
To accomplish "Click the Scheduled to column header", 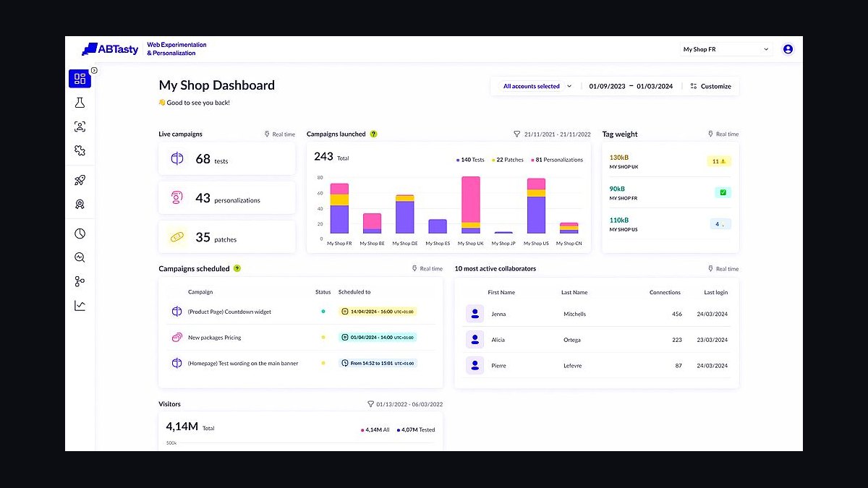I will pos(354,292).
